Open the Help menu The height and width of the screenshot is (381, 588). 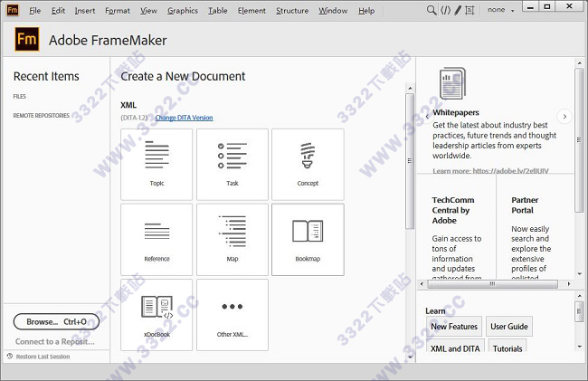tap(366, 11)
